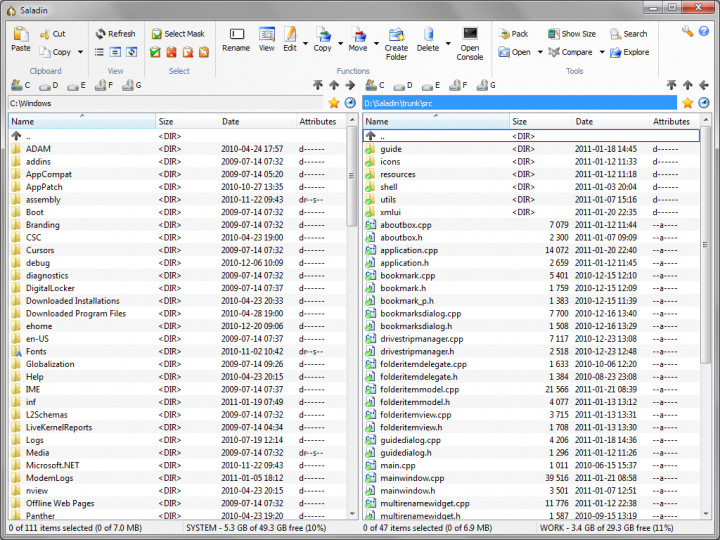Click the red Unselect All icon

(171, 52)
